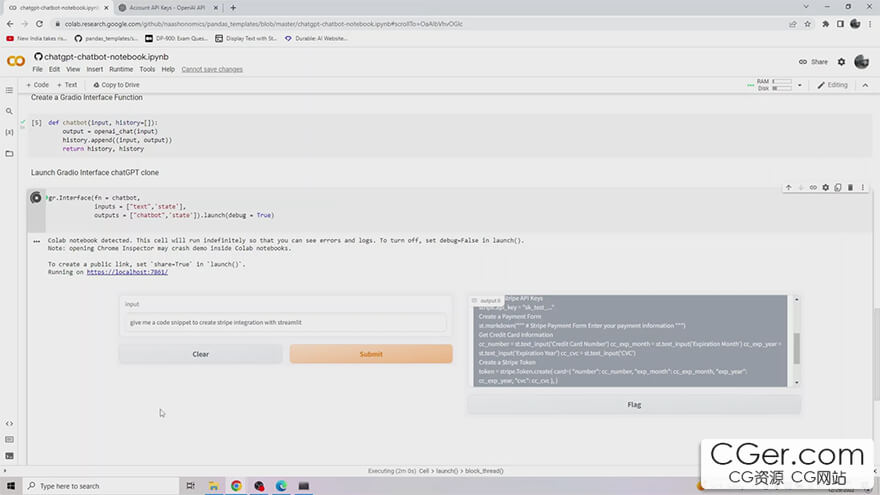Image resolution: width=880 pixels, height=495 pixels.
Task: Stop the running Gradio launch cell
Action: 36,198
